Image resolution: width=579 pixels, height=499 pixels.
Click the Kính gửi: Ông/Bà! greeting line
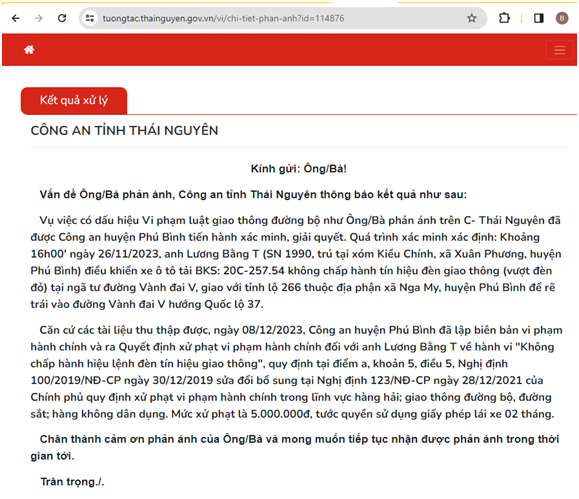click(x=299, y=169)
